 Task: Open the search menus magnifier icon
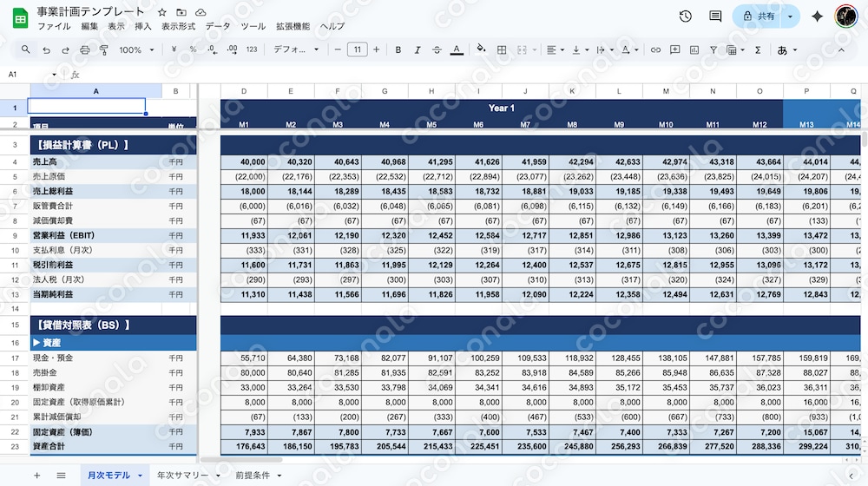tap(25, 49)
